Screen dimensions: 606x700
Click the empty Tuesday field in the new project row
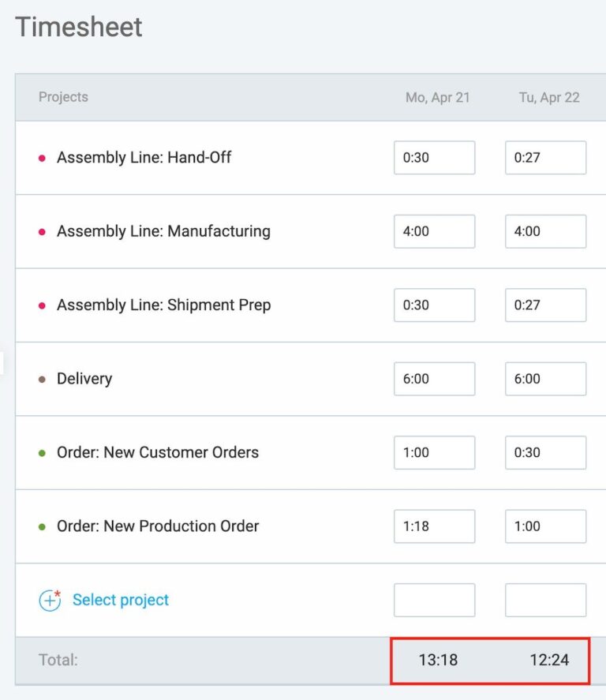(x=545, y=600)
